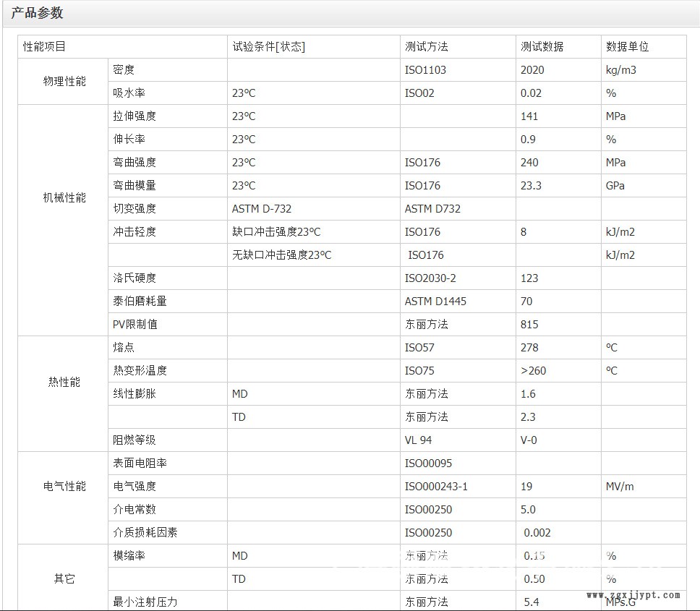Click the ISO000243-1 test method cell
The width and height of the screenshot is (700, 611).
[x=436, y=487]
